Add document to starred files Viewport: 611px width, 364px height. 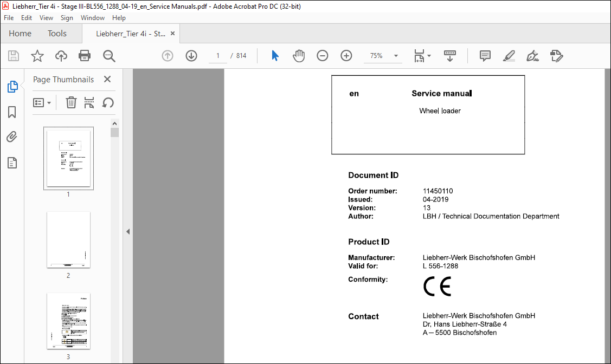[37, 56]
